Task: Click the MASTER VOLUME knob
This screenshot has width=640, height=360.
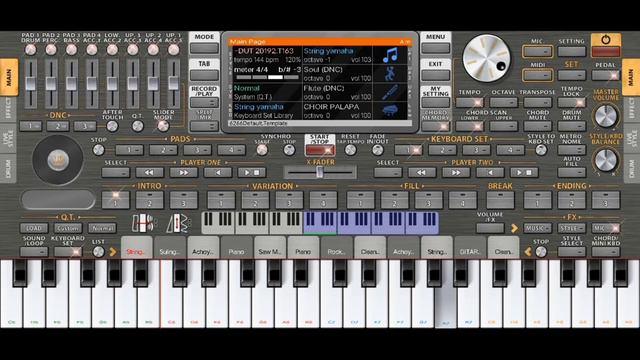Action: click(x=606, y=116)
